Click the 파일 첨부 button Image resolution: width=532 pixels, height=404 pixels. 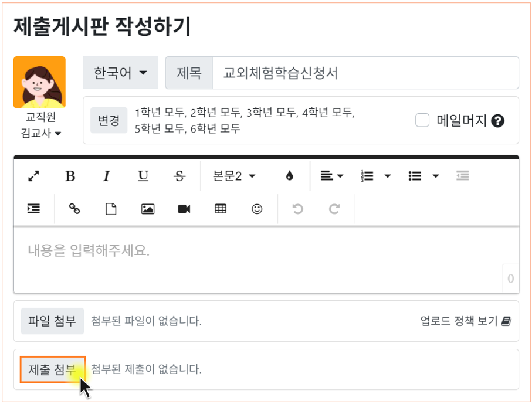[x=52, y=321]
